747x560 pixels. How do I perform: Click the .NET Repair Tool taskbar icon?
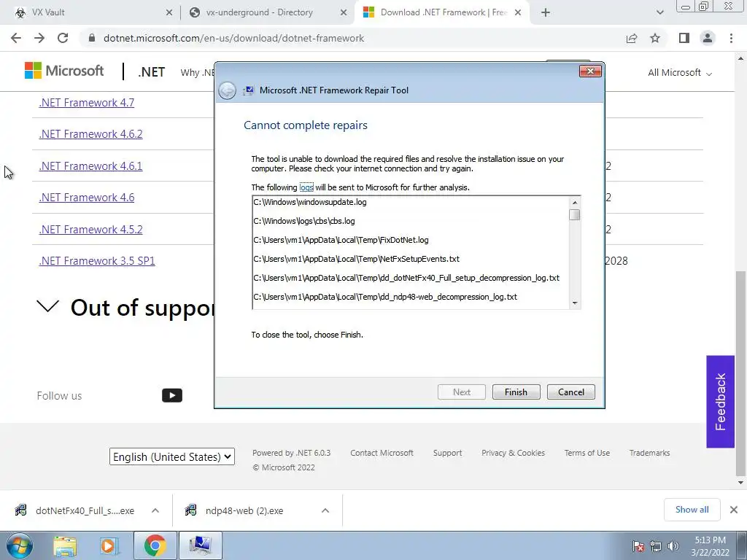200,545
